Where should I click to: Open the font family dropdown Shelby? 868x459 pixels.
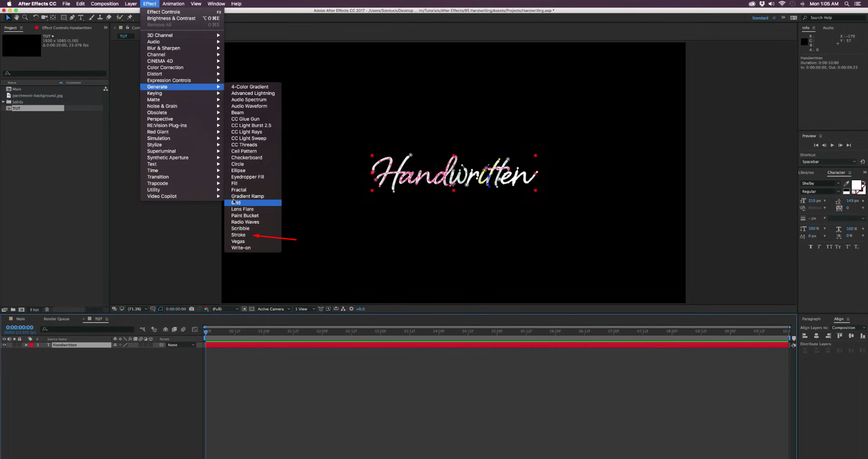pyautogui.click(x=820, y=184)
